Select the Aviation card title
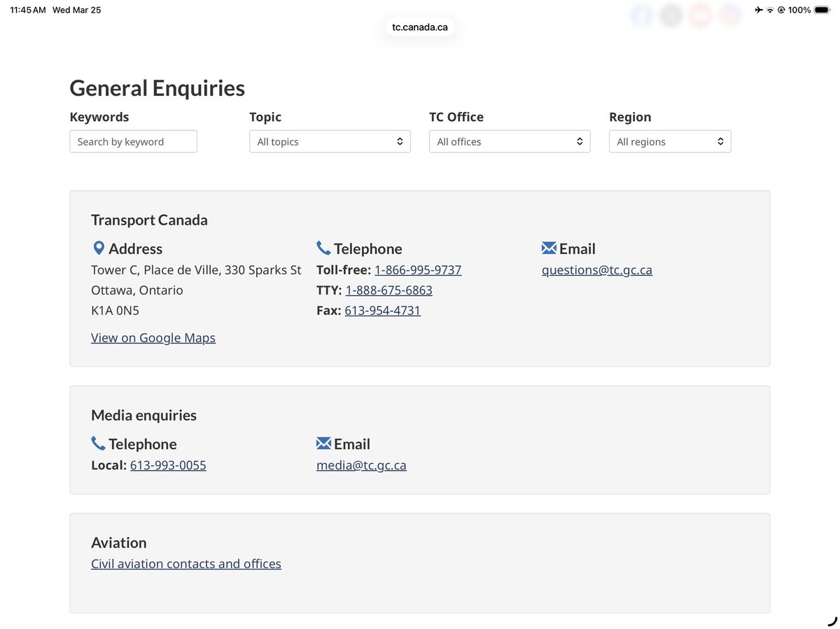 click(119, 543)
